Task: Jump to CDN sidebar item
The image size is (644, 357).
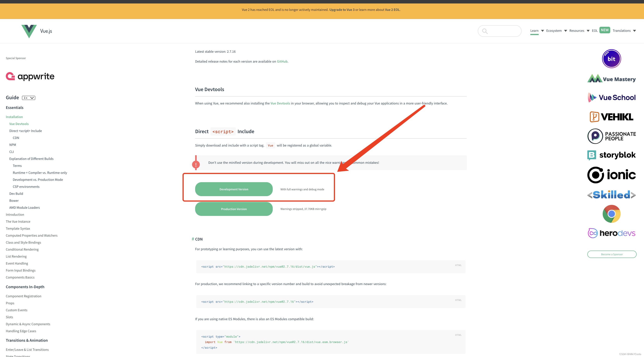Action: 16,138
